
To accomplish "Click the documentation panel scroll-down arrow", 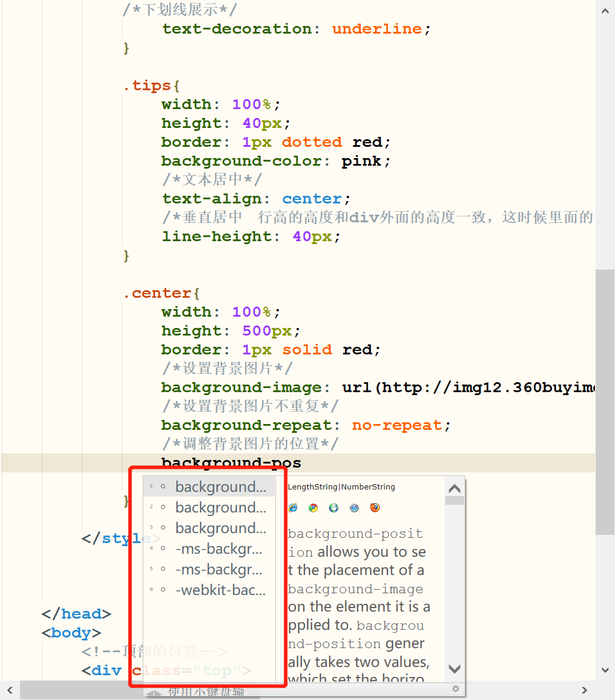I will (x=455, y=669).
